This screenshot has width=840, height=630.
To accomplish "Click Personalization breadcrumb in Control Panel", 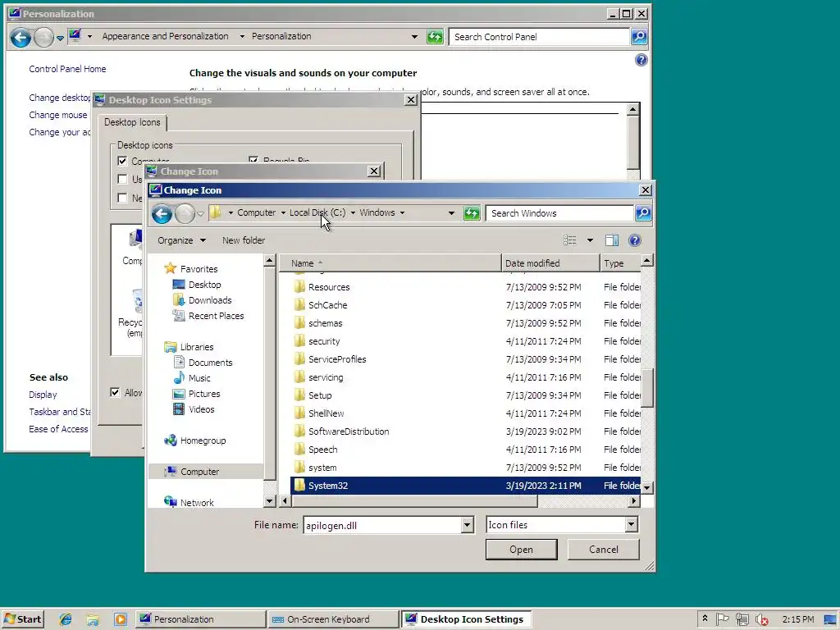I will coord(281,36).
